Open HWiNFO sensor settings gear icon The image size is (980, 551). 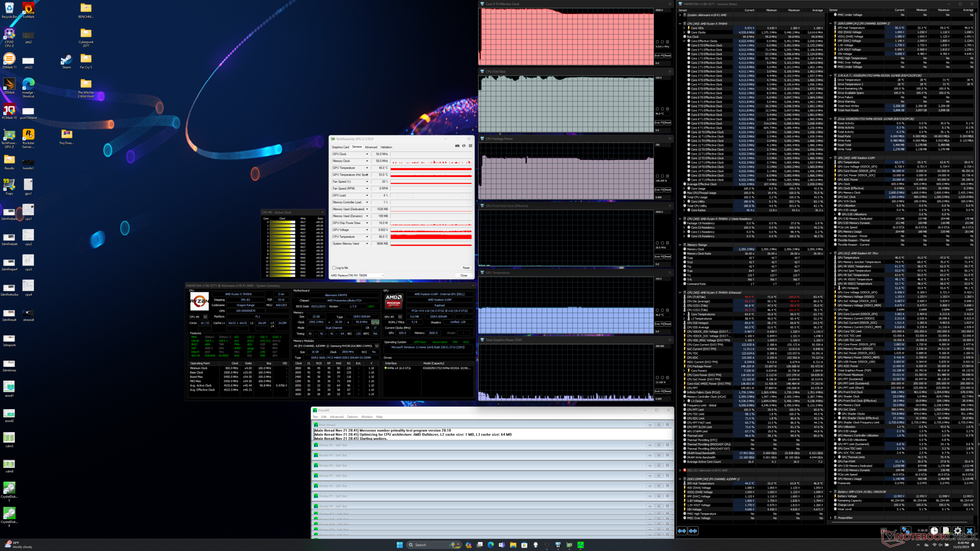point(958,531)
